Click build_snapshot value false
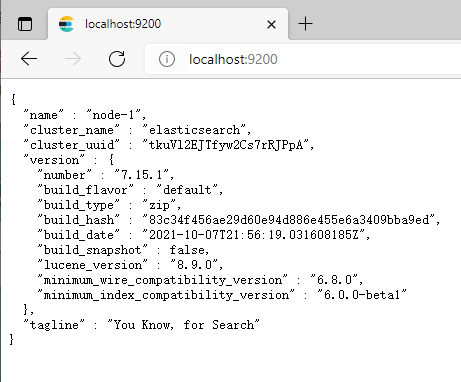 187,250
